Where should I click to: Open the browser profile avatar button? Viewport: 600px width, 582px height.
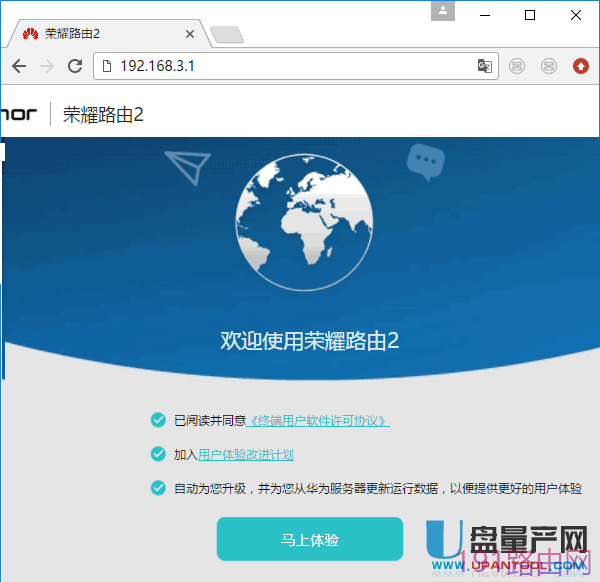tap(443, 11)
